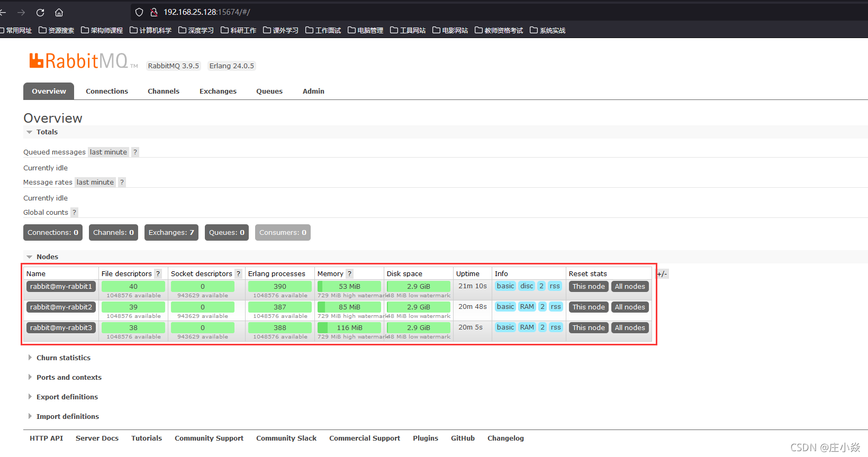Open help for Global counts
The height and width of the screenshot is (457, 868).
pyautogui.click(x=74, y=213)
